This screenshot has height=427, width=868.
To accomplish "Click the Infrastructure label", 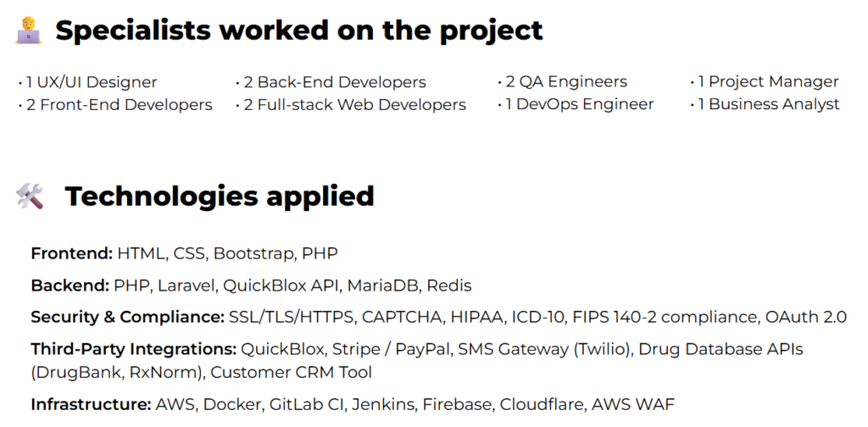I will click(x=92, y=404).
